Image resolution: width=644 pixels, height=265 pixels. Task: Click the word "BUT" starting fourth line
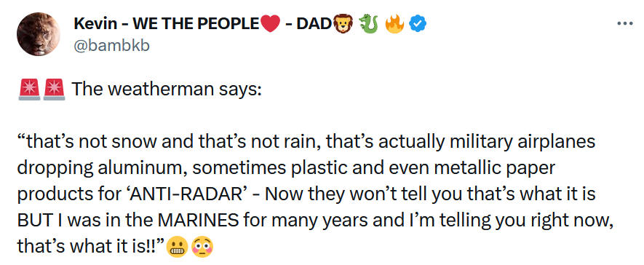[31, 221]
